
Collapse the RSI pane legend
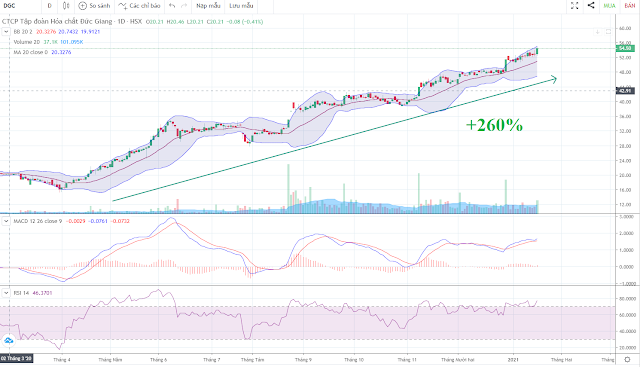[x=6, y=293]
